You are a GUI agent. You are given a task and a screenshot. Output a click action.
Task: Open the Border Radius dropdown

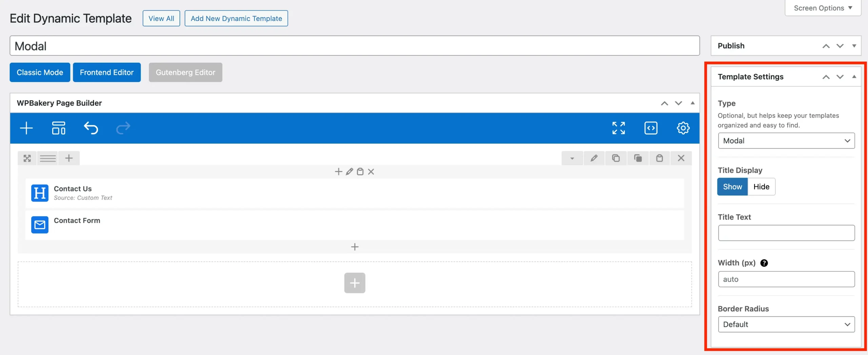[786, 324]
